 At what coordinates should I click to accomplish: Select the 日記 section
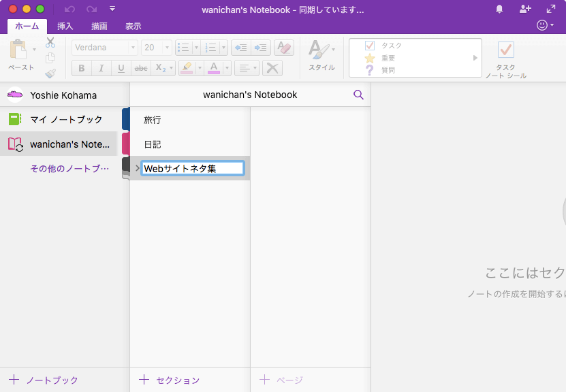(190, 144)
